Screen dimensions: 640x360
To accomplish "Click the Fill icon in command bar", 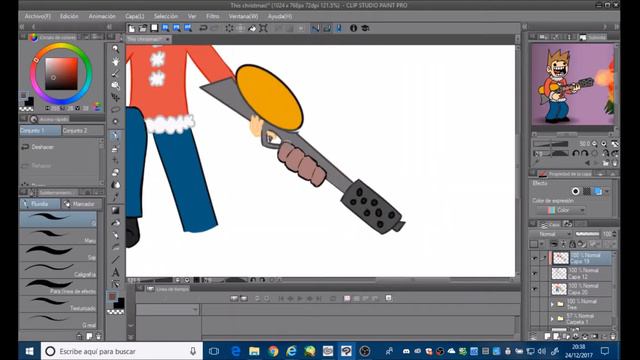I will coord(252,28).
